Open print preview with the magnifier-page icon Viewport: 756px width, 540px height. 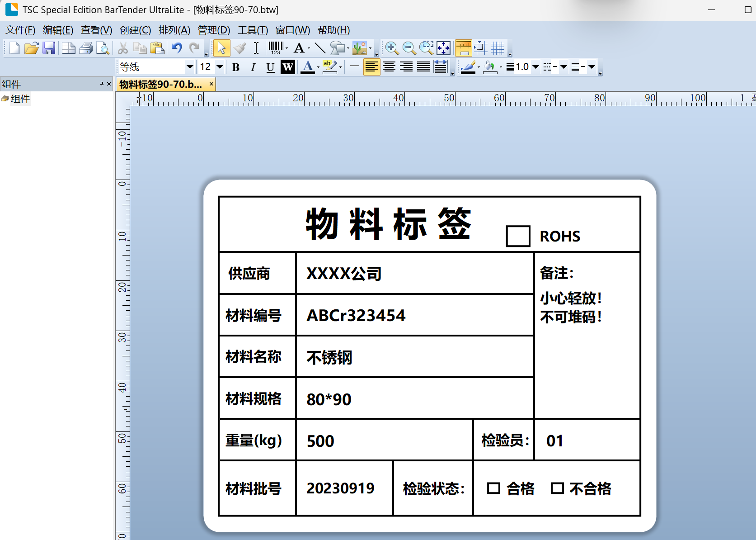(x=103, y=48)
